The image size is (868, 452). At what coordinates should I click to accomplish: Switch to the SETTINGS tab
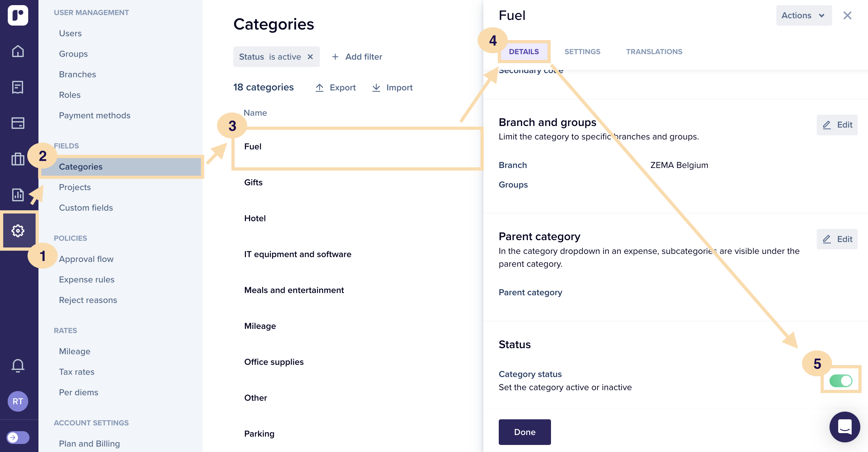coord(582,52)
